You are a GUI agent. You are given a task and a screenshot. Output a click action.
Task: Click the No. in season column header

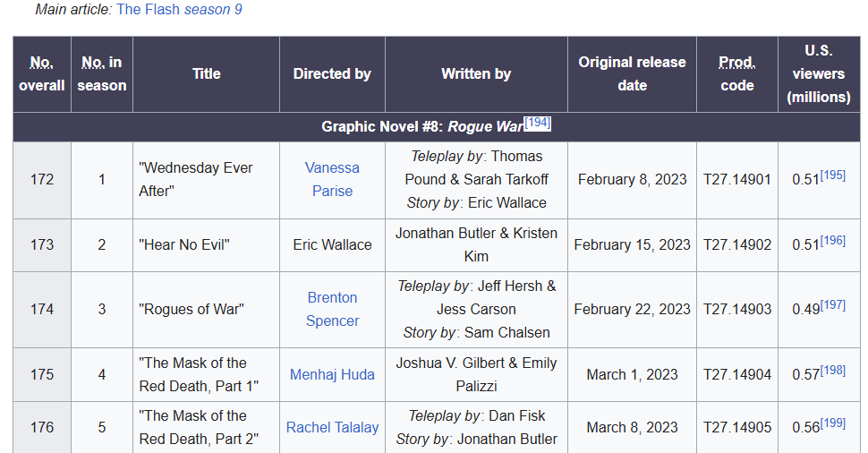click(102, 74)
